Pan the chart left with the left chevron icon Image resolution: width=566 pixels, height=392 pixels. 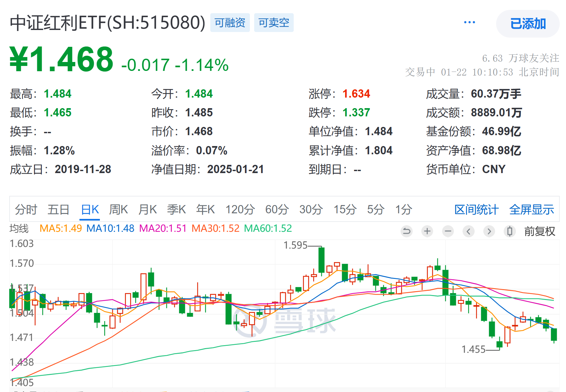[468, 231]
